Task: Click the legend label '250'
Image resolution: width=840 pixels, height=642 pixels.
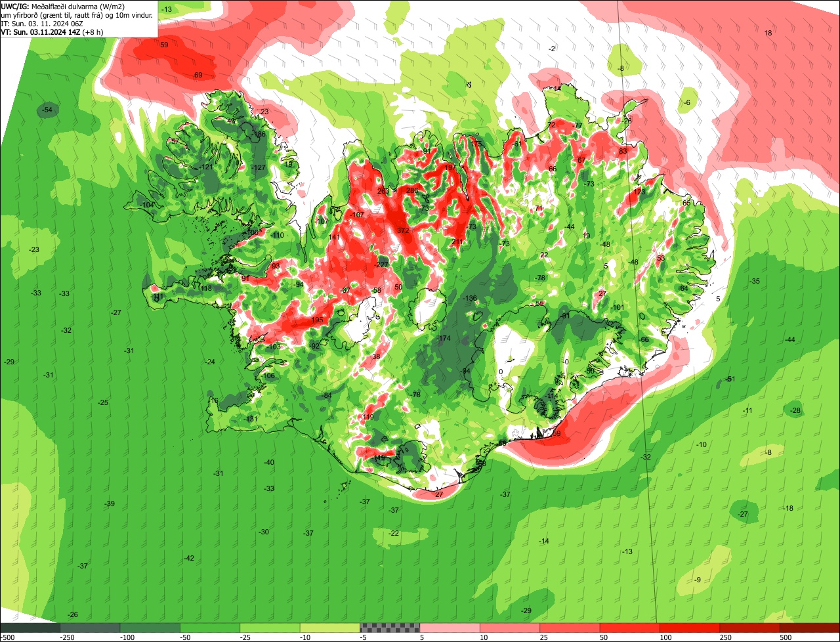Action: click(x=726, y=637)
